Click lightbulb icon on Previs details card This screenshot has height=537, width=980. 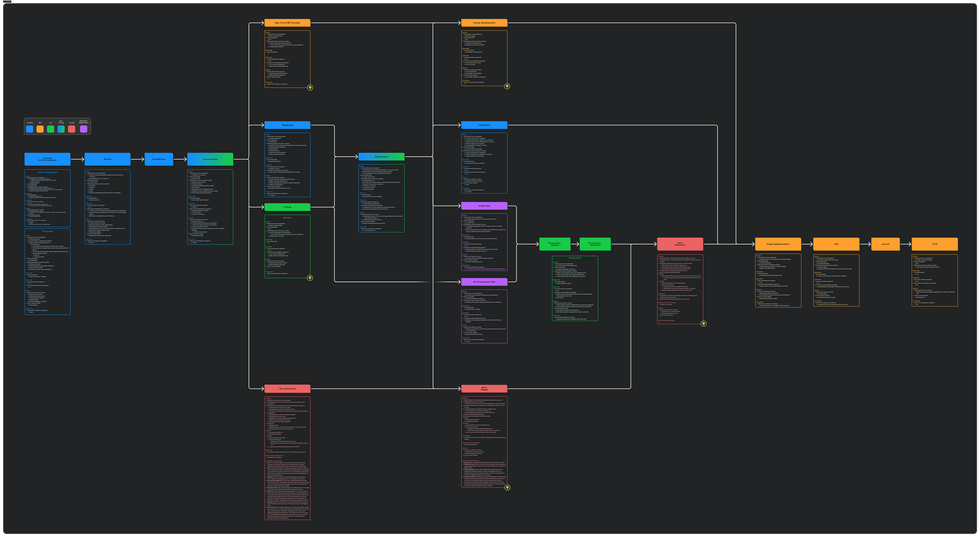(310, 278)
